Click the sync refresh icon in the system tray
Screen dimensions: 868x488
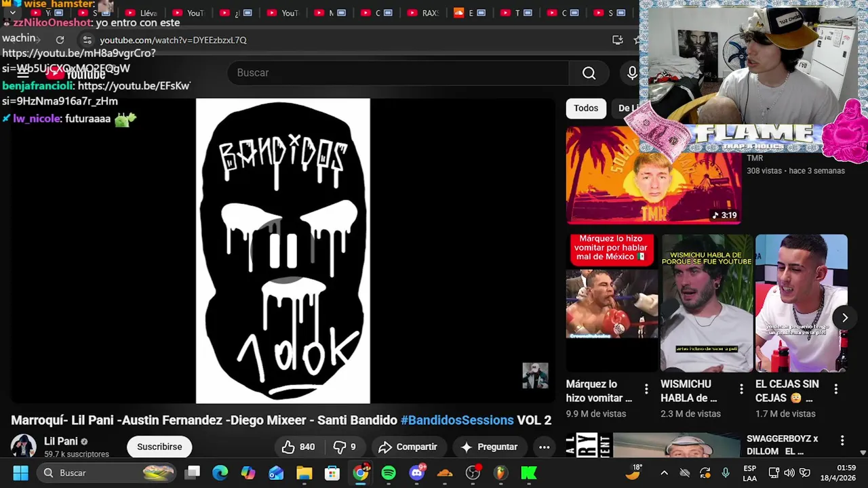coord(705,473)
